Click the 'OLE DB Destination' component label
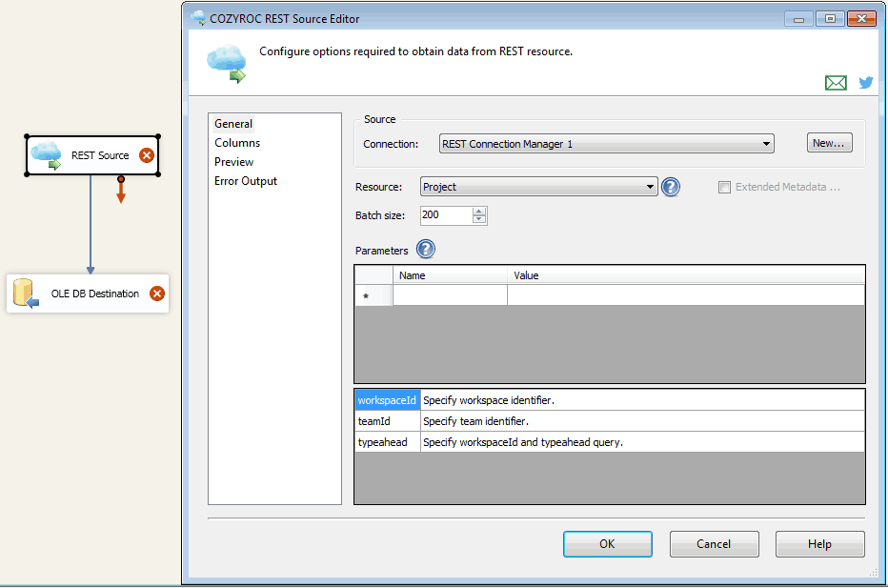Viewport: 888px width, 588px height. click(x=94, y=294)
